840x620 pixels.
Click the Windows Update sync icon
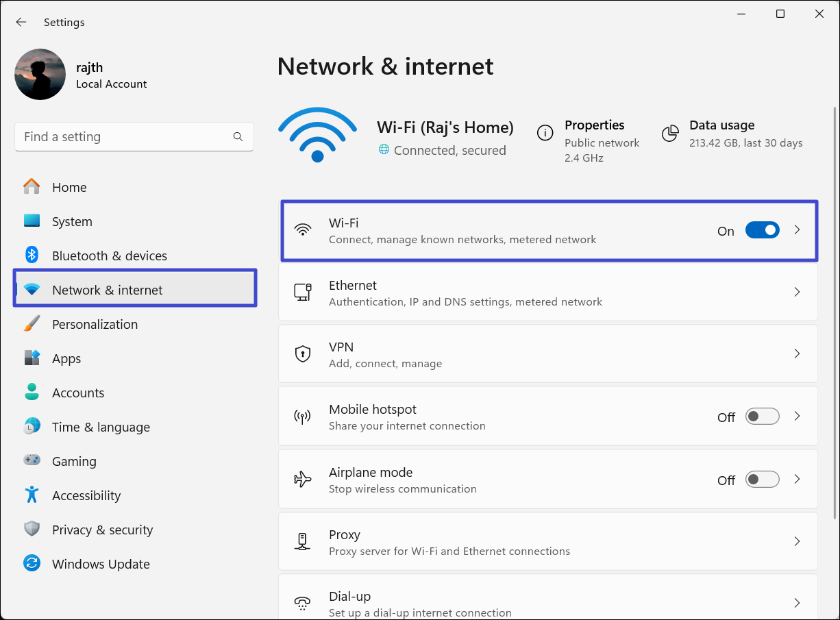(32, 564)
